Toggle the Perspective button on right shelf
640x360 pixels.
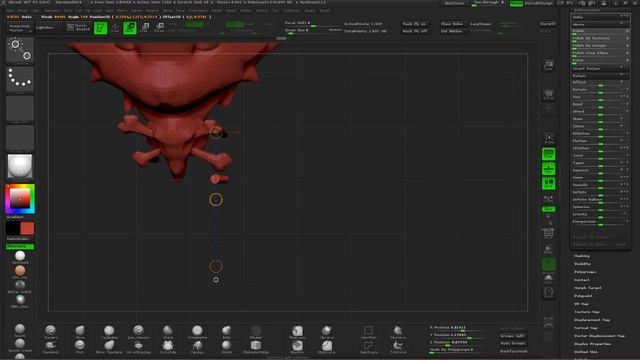click(549, 154)
